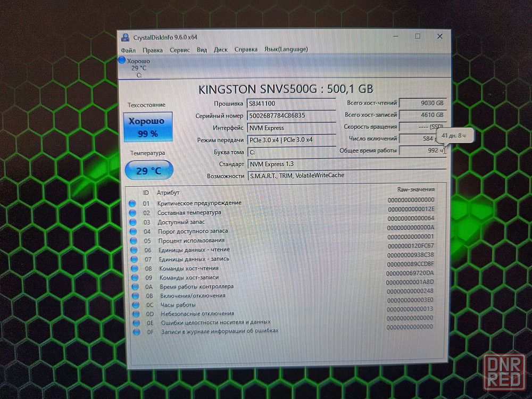Select the Процент использования attribute text
Viewport: 532px width, 399px height.
pyautogui.click(x=192, y=240)
